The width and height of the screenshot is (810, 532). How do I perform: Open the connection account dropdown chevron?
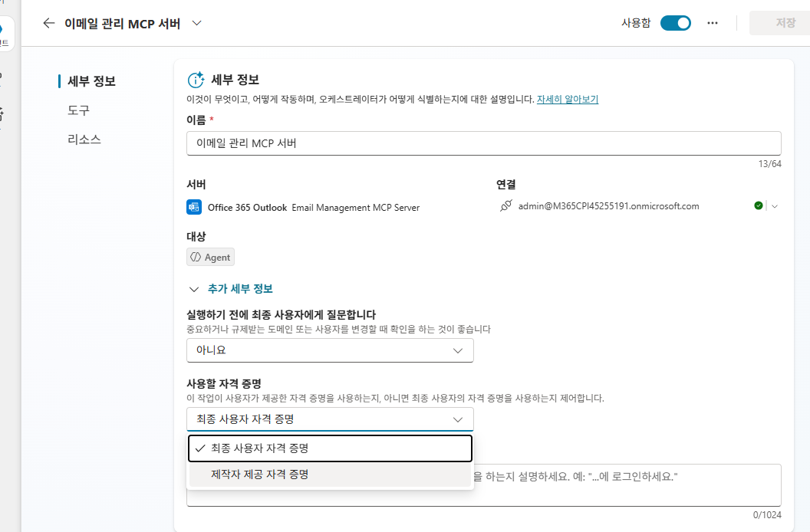[775, 206]
